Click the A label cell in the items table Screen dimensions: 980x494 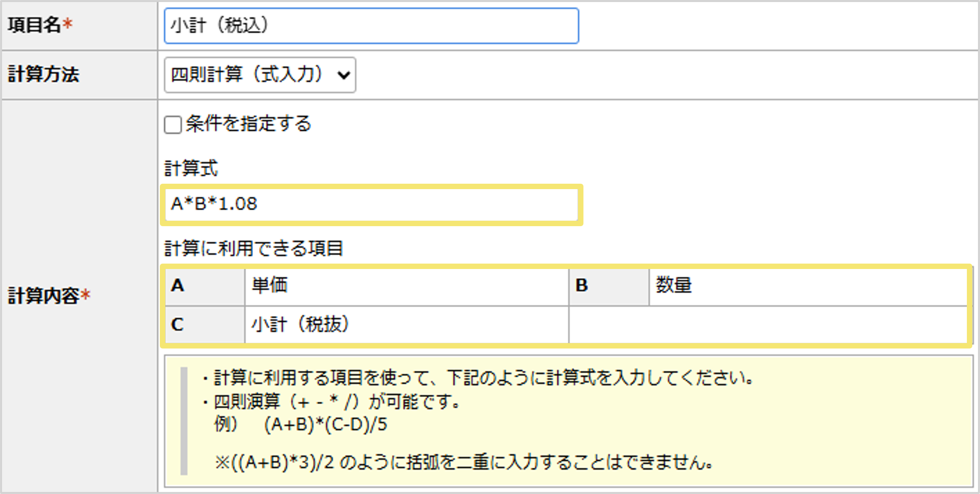[205, 286]
